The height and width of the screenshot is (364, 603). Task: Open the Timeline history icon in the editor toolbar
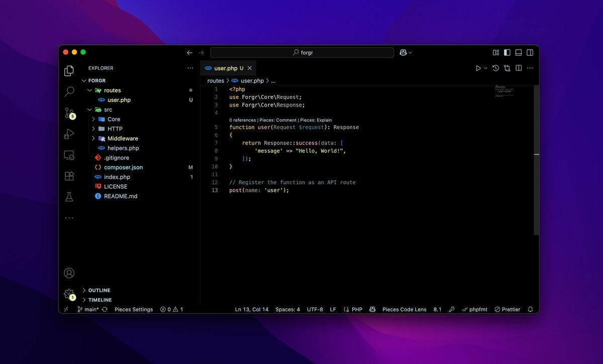click(x=495, y=68)
